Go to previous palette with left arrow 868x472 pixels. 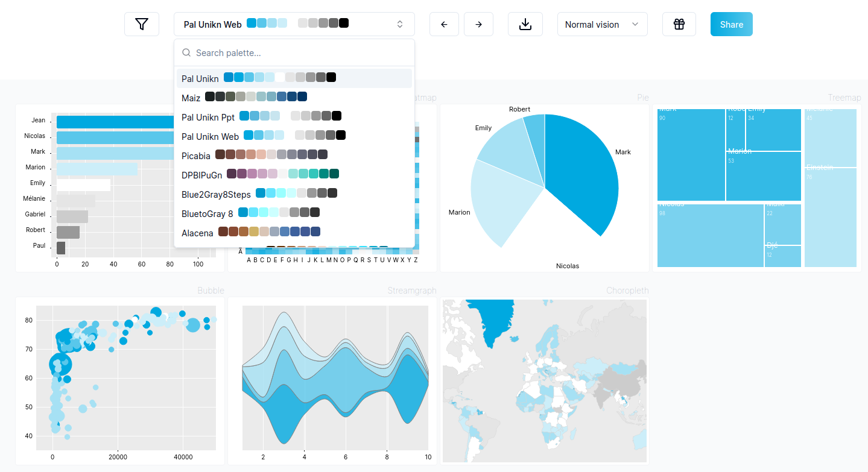click(x=444, y=24)
